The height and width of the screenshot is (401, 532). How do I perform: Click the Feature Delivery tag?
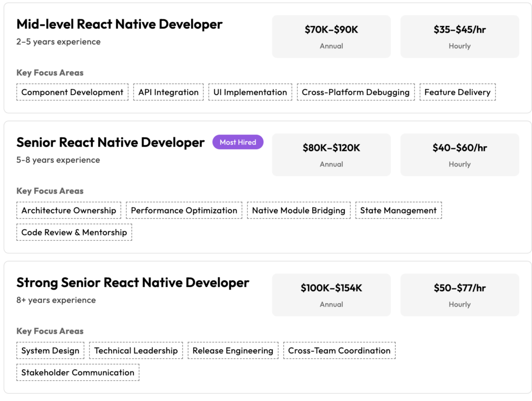tap(457, 92)
